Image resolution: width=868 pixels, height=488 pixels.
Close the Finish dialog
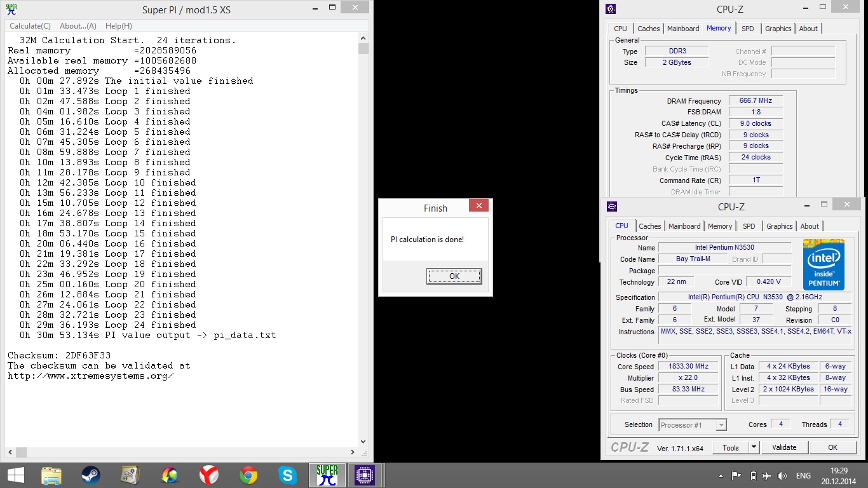[478, 206]
